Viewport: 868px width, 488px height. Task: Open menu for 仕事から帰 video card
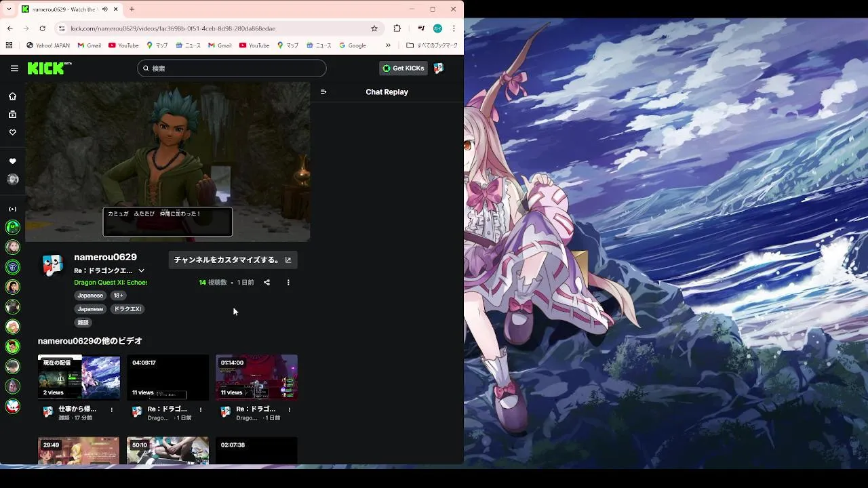pyautogui.click(x=112, y=409)
